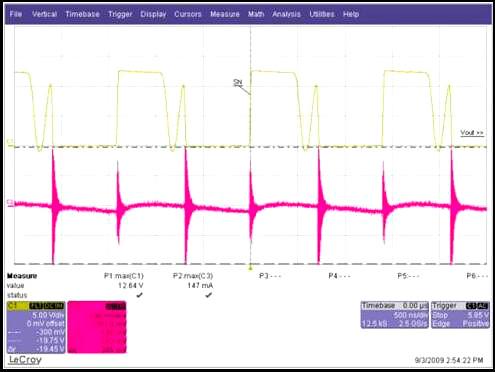Click the C1 channel descriptor box
Image resolution: width=495 pixels, height=372 pixels.
[x=36, y=327]
